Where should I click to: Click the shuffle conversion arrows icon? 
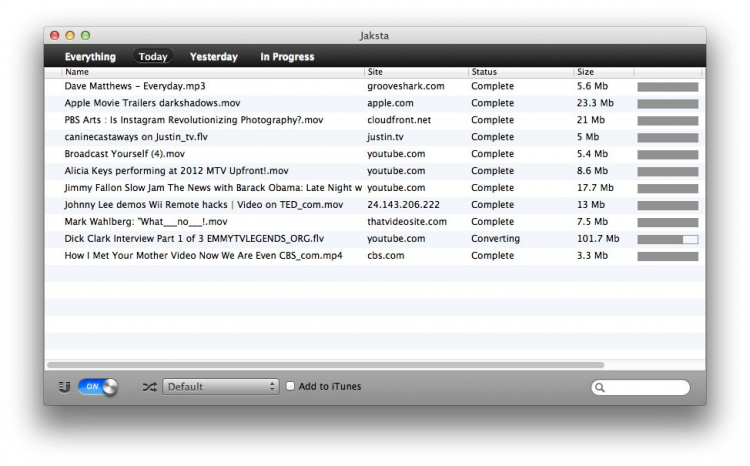[149, 387]
